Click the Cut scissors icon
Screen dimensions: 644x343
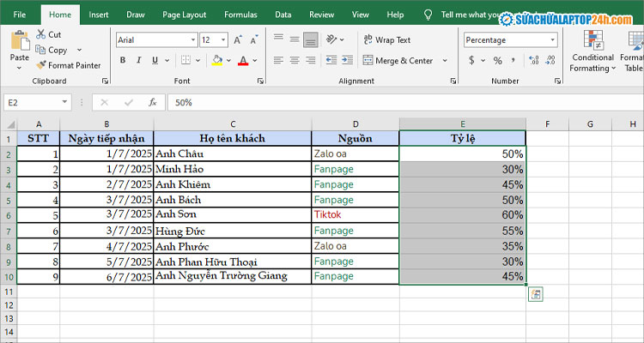click(x=41, y=34)
